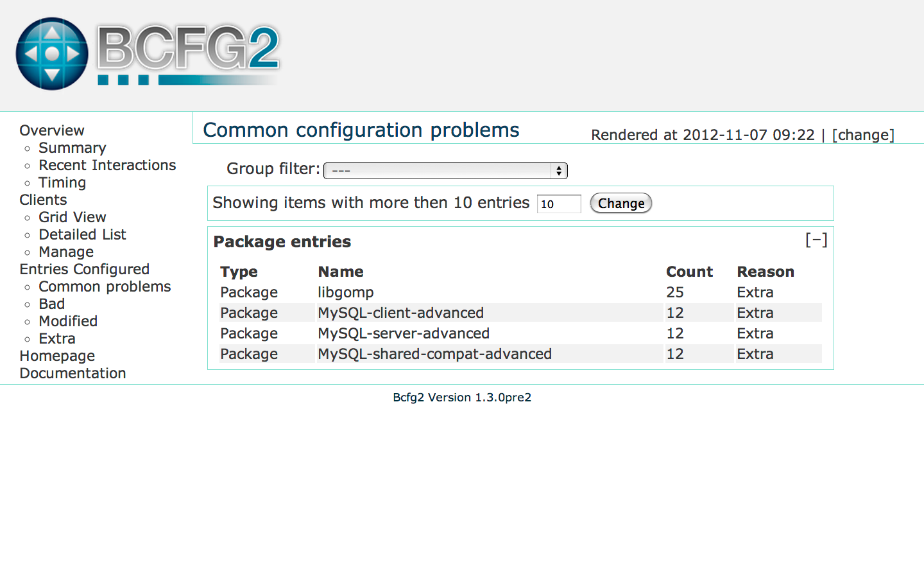The height and width of the screenshot is (578, 924).
Task: Open Entries Configured section
Action: coord(85,269)
